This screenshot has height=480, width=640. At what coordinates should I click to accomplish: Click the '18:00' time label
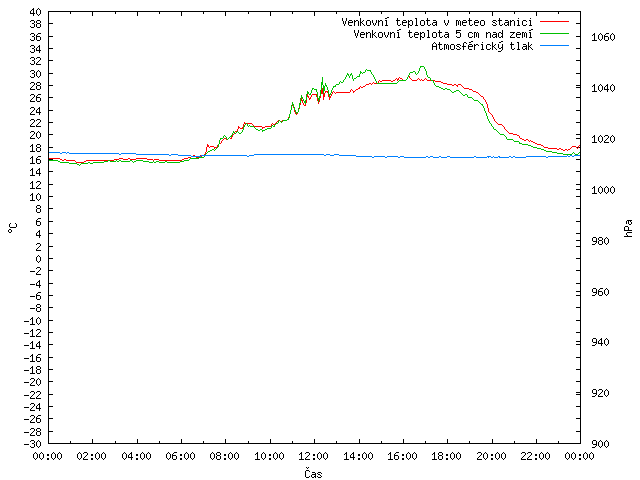[447, 456]
